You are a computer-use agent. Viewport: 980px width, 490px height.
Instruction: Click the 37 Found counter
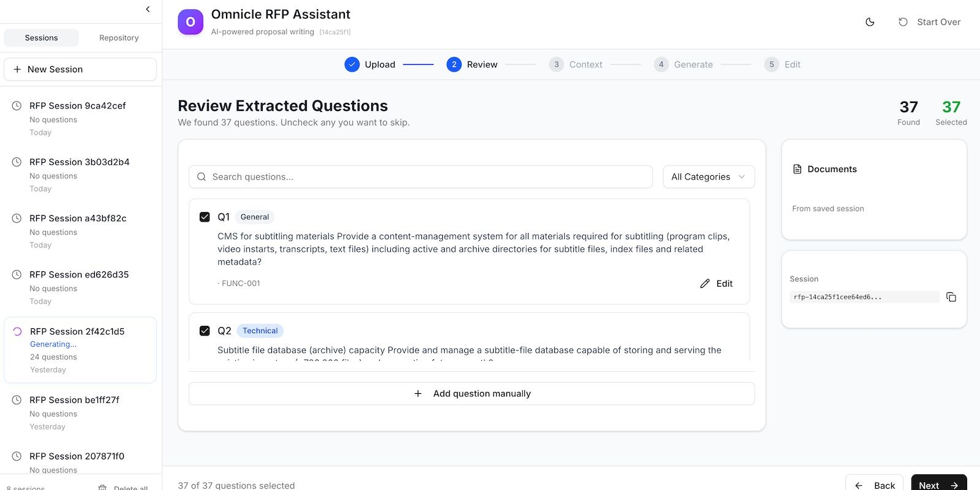[x=909, y=113]
